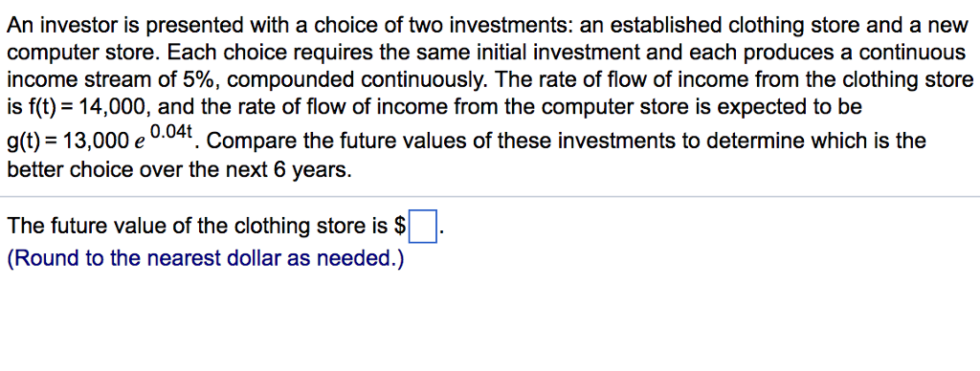
Task: Click the dollar sign before the answer box
Action: coord(401,226)
